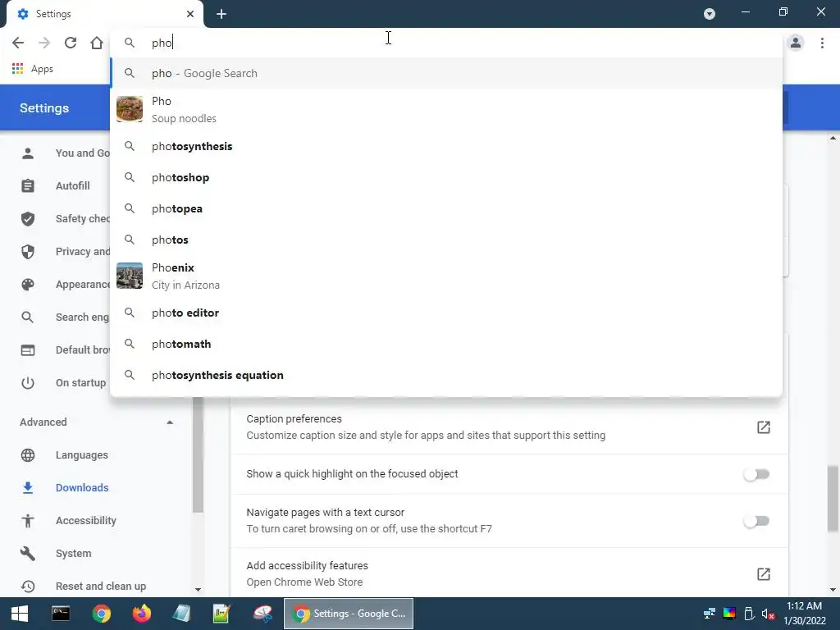840x630 pixels.
Task: Close the Settings tab
Action: tap(190, 14)
